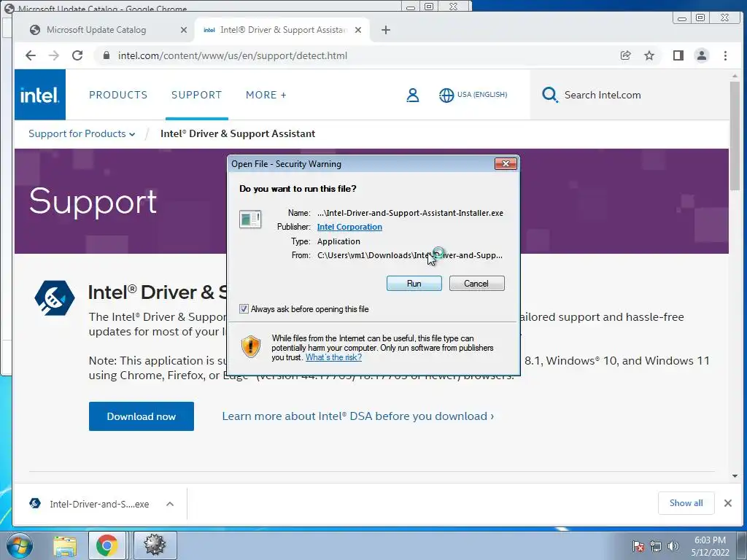747x560 pixels.
Task: Click the gear application taskbar icon
Action: point(155,545)
